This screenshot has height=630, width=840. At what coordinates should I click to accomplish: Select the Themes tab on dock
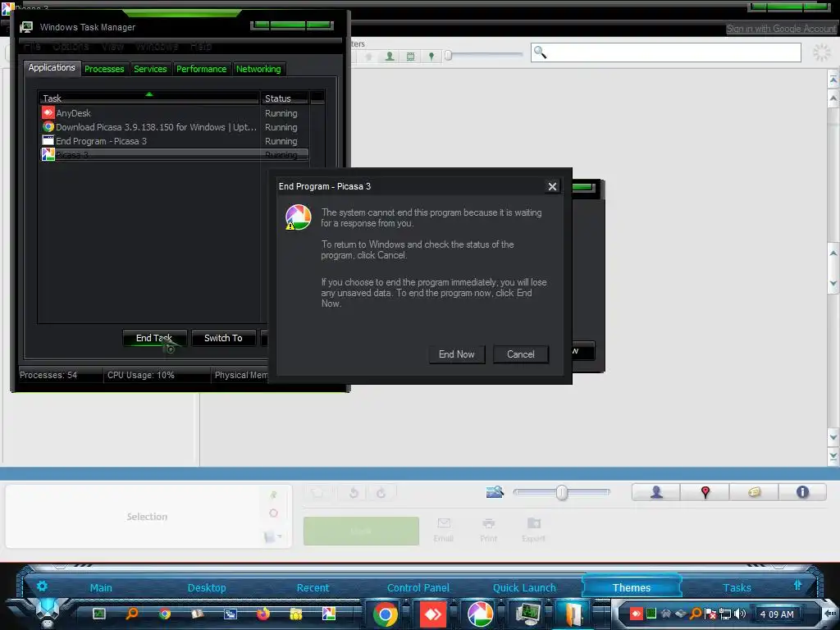point(632,587)
